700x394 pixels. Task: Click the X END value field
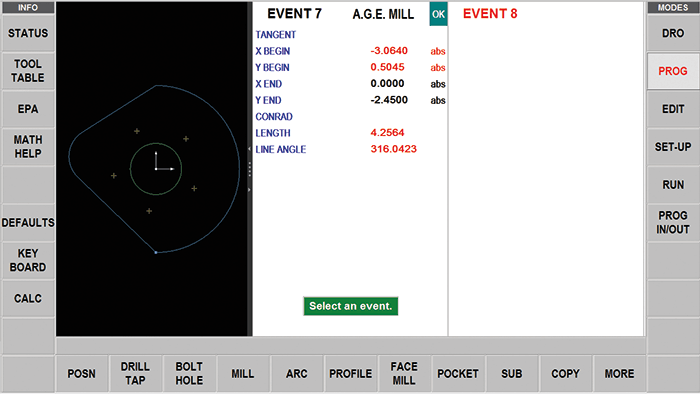pos(387,84)
